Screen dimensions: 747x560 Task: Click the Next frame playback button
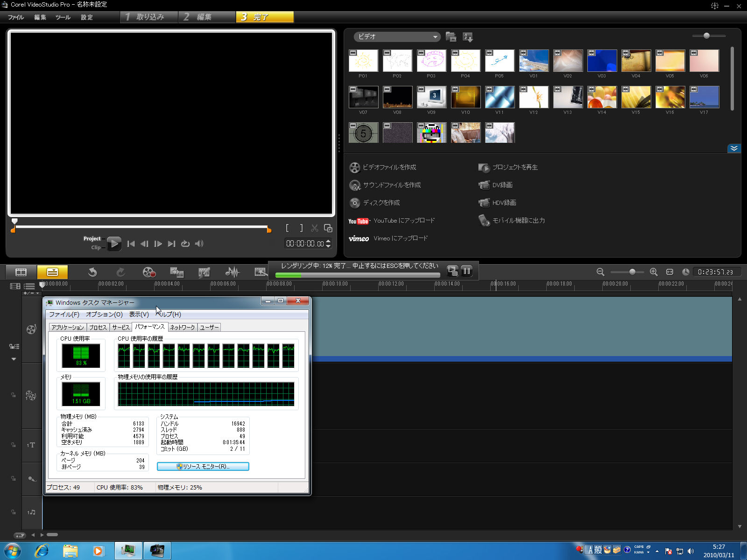pos(158,244)
